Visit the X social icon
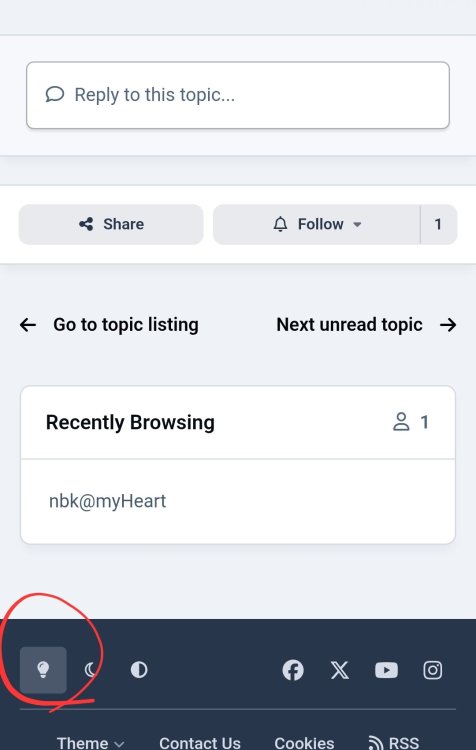The image size is (476, 750). pos(340,670)
